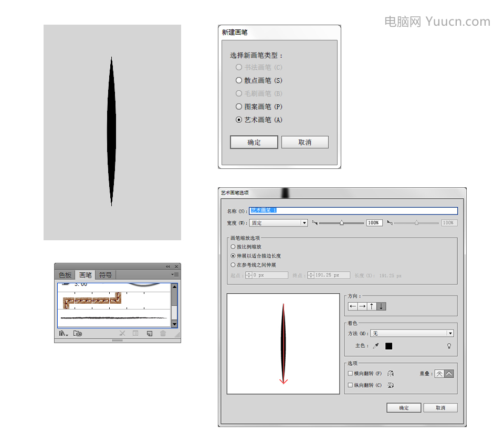Select 散点画笔 (S) scatter brush option
Image resolution: width=504 pixels, height=448 pixels.
click(x=259, y=81)
